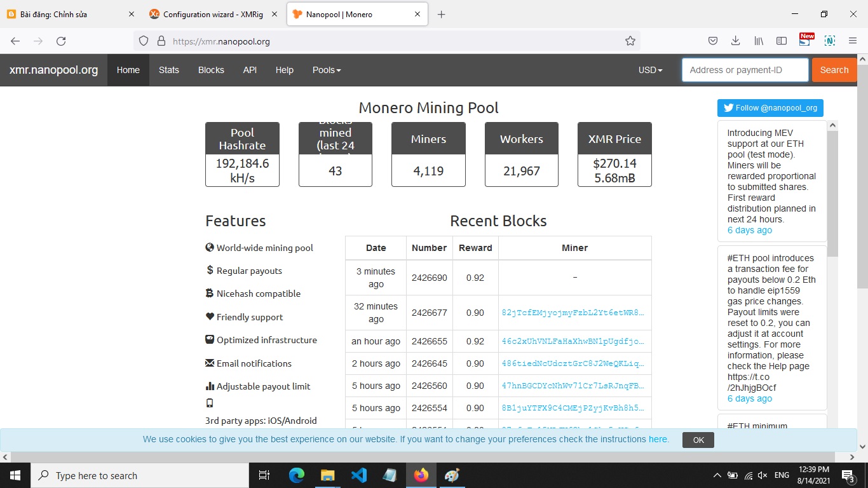The image size is (868, 488).
Task: Toggle sidebar icon in Firefox toolbar
Action: 782,41
